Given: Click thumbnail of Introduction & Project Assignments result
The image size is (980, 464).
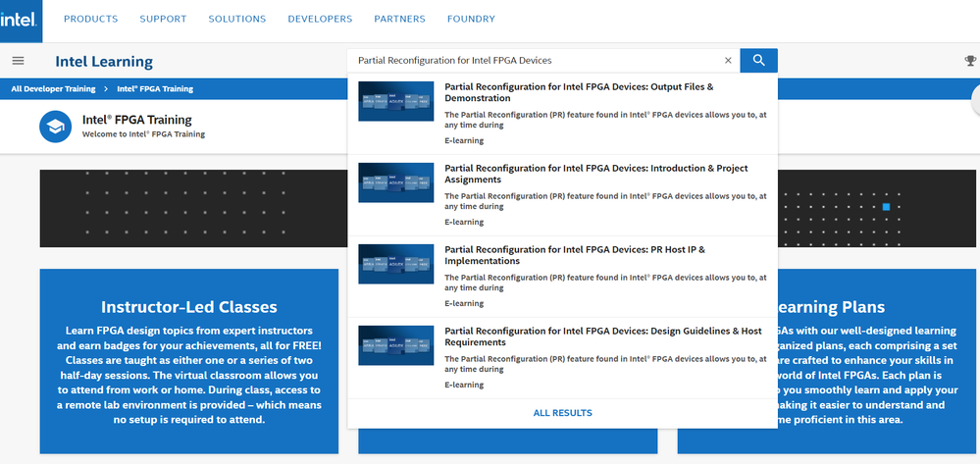Looking at the screenshot, I should 395,182.
